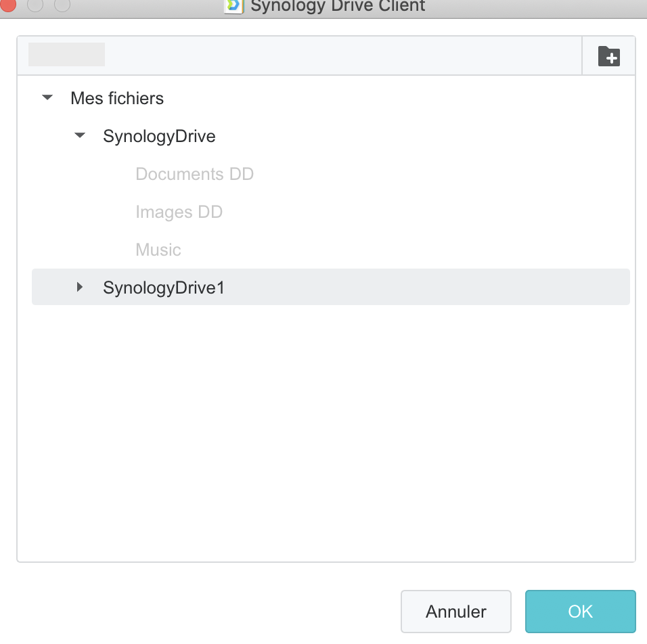Select the SynologyDrive1 folder label
This screenshot has width=647, height=644.
click(x=163, y=288)
